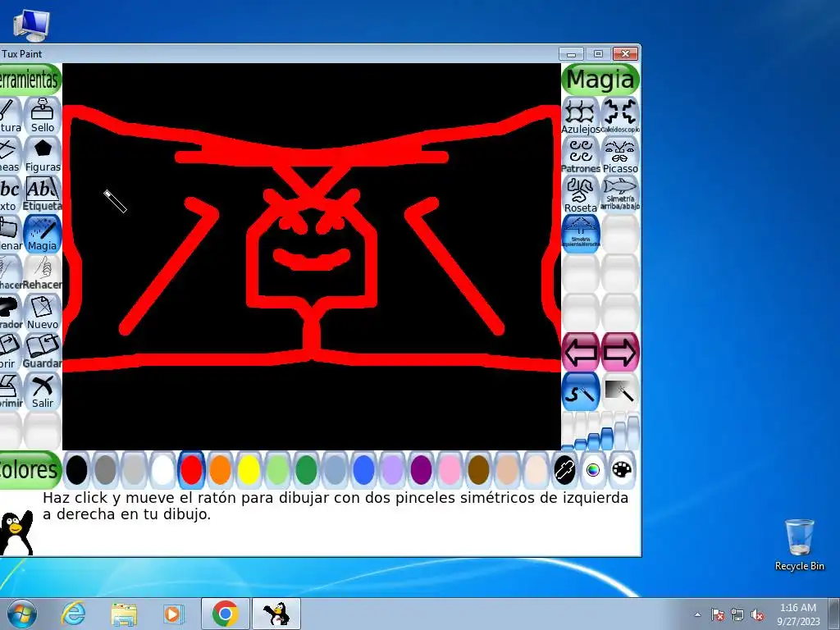
Task: Open the Recycle Bin on desktop
Action: [x=799, y=545]
